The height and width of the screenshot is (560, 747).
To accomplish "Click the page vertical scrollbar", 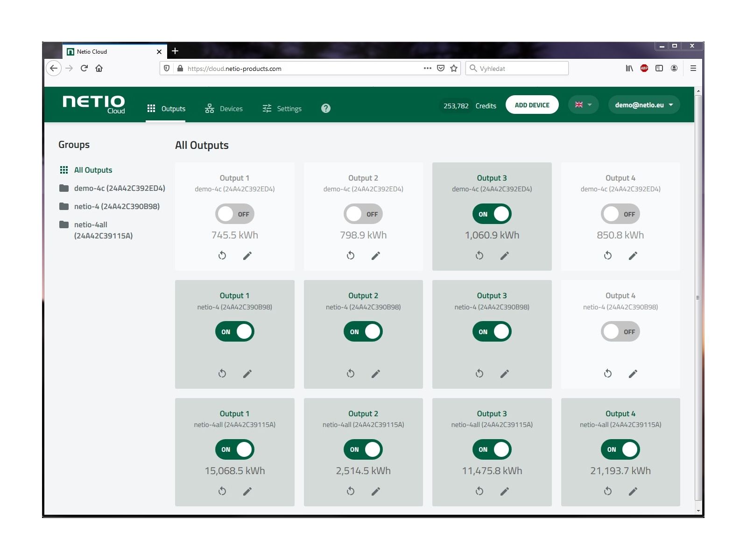I will coord(698,298).
